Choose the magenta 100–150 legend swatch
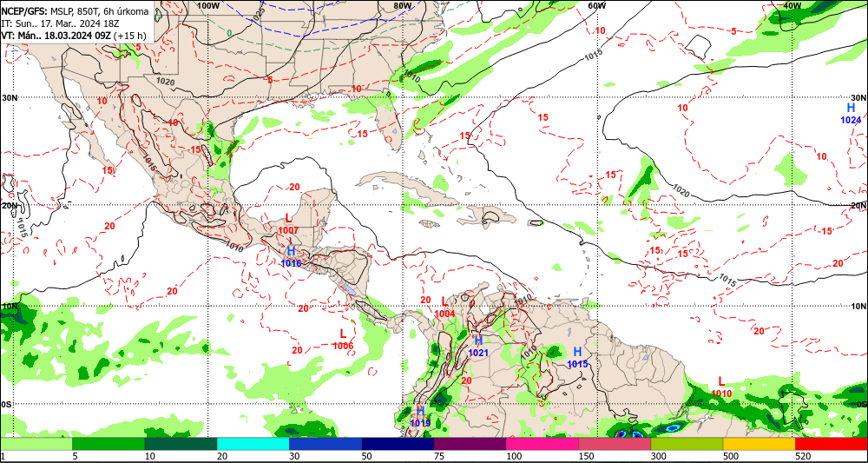Screen dimensions: 868x463 coord(542,444)
